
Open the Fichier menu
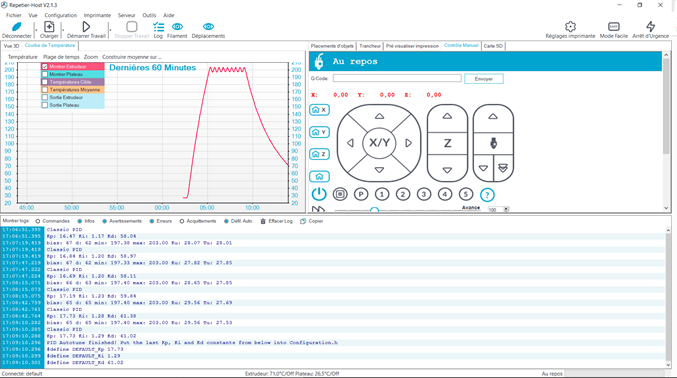pos(13,15)
